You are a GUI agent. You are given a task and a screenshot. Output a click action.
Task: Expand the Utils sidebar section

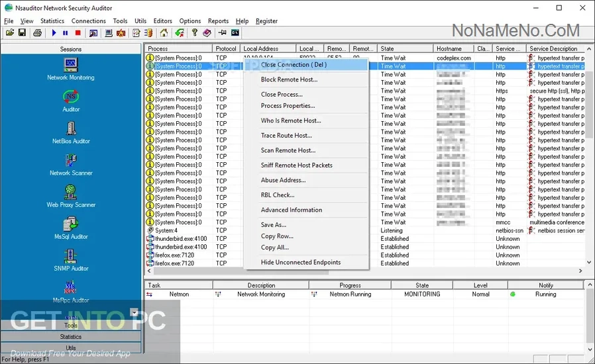(71, 347)
